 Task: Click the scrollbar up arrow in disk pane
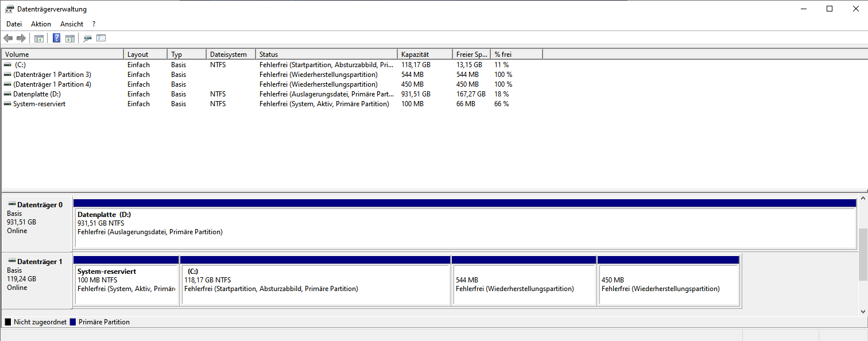click(x=863, y=199)
